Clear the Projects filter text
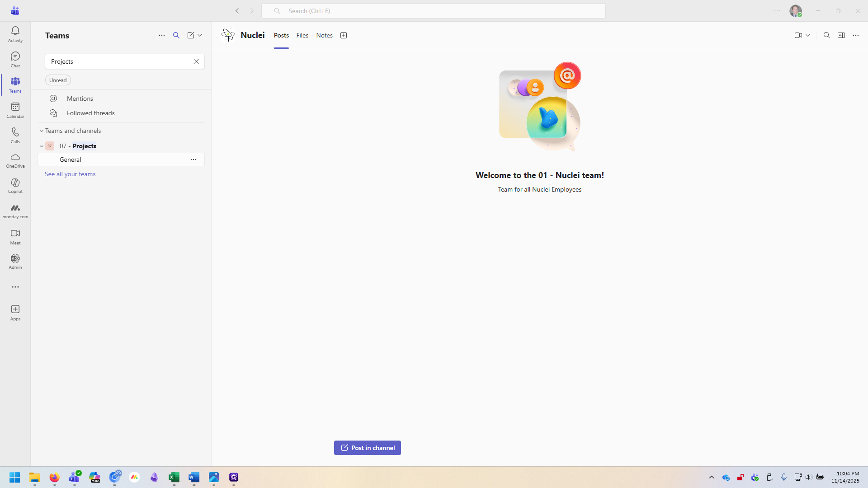The width and height of the screenshot is (868, 488). click(x=196, y=61)
